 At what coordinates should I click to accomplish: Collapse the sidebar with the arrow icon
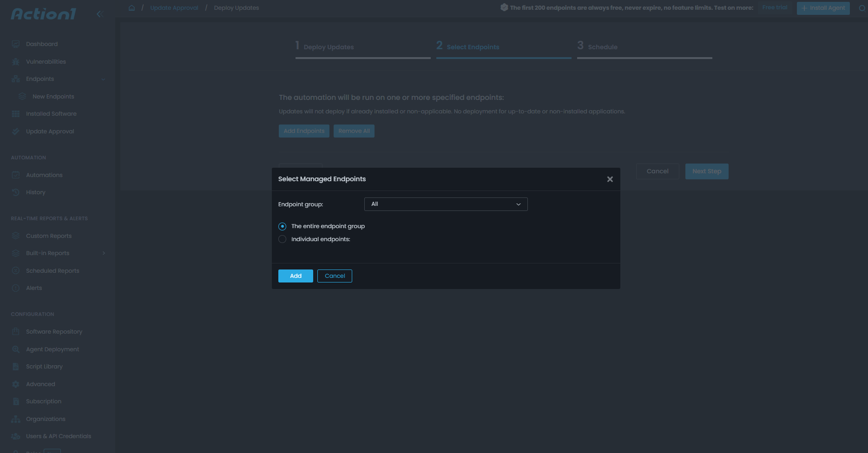[x=99, y=14]
